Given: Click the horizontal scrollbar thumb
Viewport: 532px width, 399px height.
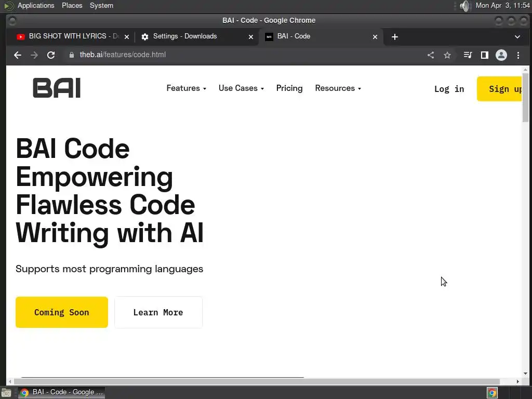Looking at the screenshot, I should tap(257, 381).
